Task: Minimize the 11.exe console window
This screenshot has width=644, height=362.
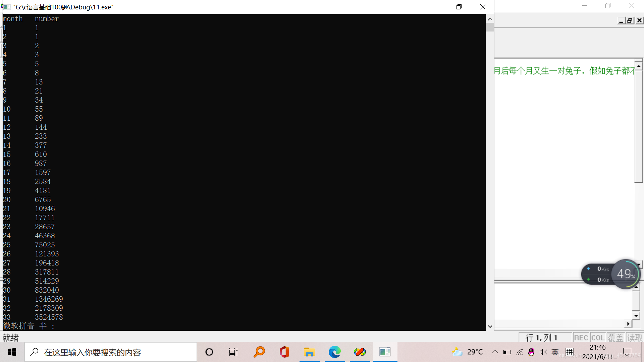Action: click(436, 7)
